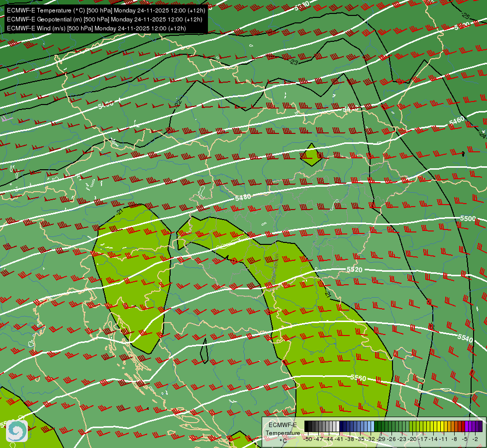Click the -44 legend scale value
The image size is (487, 448).
click(x=329, y=440)
